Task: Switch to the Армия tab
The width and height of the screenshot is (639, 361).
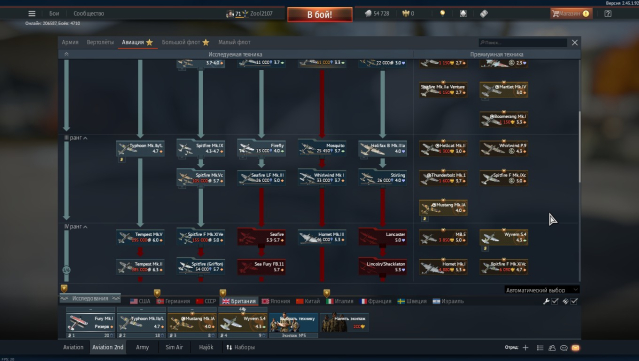Action: tap(70, 42)
